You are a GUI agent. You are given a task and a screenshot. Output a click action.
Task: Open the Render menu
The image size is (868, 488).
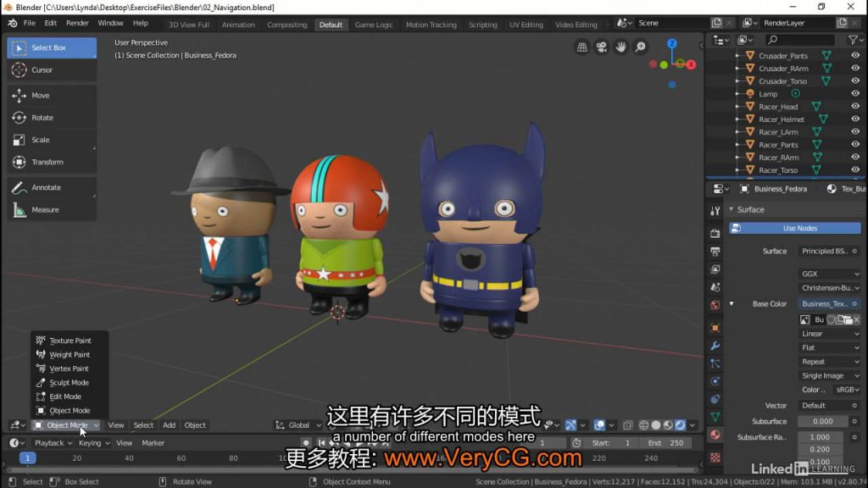coord(77,23)
